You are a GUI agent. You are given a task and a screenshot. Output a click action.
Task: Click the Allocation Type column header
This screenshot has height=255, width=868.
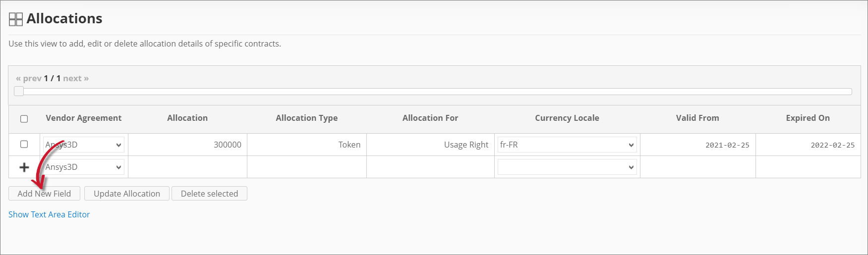pos(306,118)
